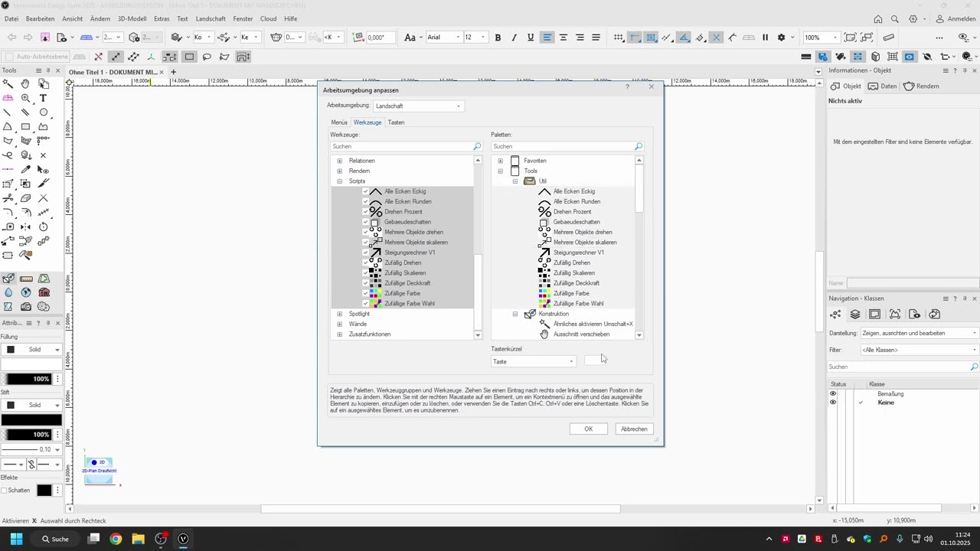Click the Schatten color swatch
The image size is (980, 551).
[44, 491]
